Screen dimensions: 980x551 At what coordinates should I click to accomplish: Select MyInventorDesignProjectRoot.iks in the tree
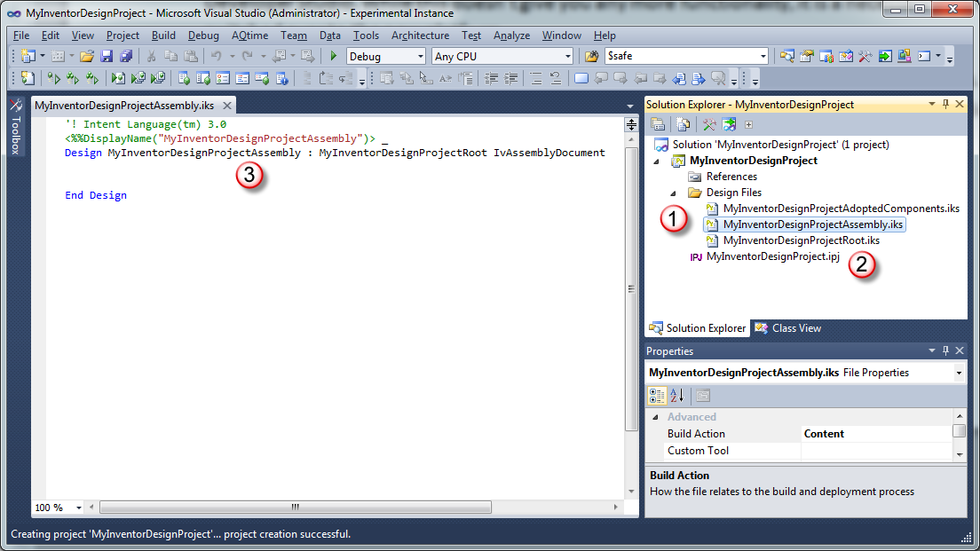pos(801,240)
